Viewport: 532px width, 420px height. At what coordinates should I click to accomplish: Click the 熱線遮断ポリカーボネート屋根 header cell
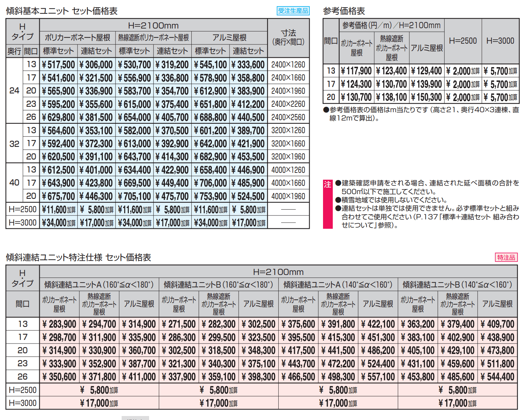[x=152, y=38]
